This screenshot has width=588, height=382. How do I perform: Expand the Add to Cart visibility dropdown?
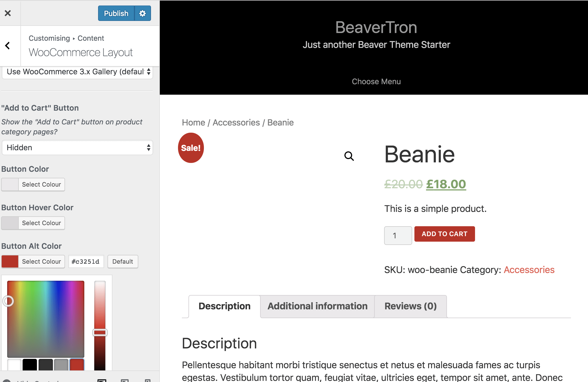tap(77, 148)
